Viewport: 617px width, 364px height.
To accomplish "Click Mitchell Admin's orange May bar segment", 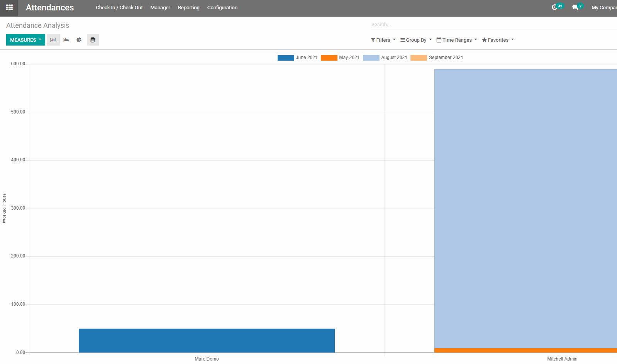I will coord(525,350).
